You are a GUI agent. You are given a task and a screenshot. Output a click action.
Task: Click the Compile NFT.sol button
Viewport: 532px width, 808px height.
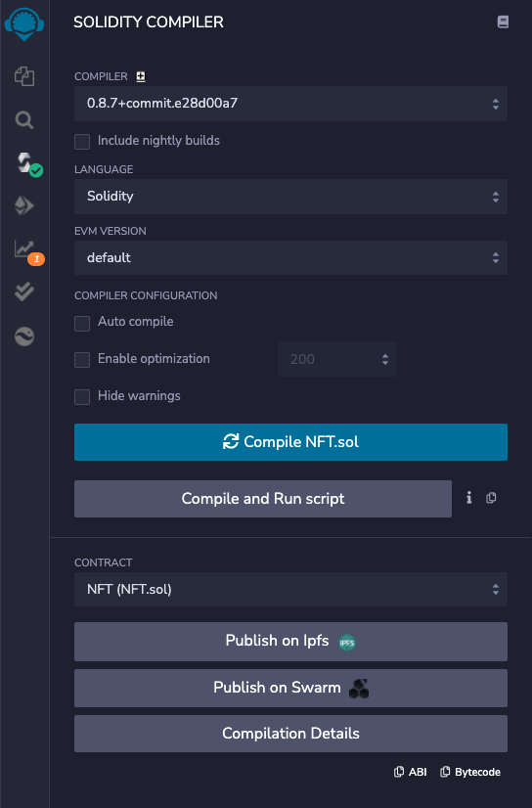[290, 442]
